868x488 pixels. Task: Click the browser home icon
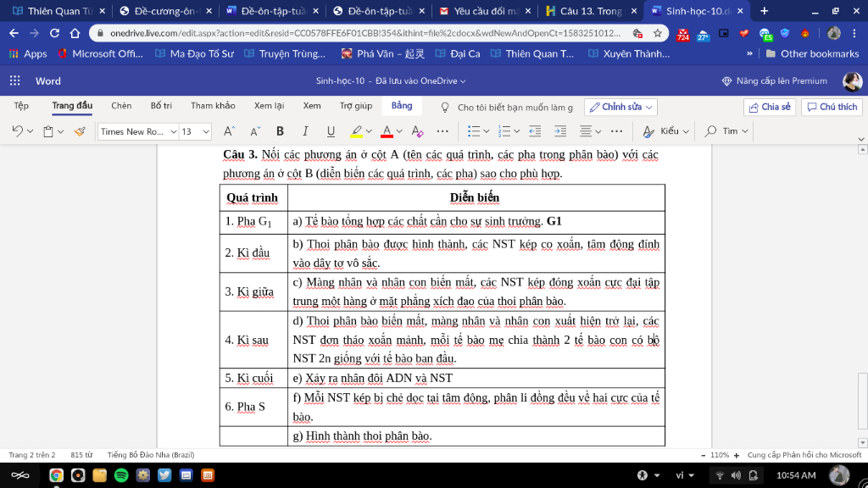point(75,33)
